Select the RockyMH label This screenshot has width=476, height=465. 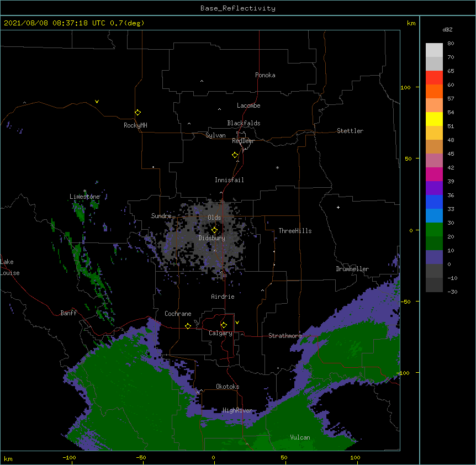(x=135, y=125)
